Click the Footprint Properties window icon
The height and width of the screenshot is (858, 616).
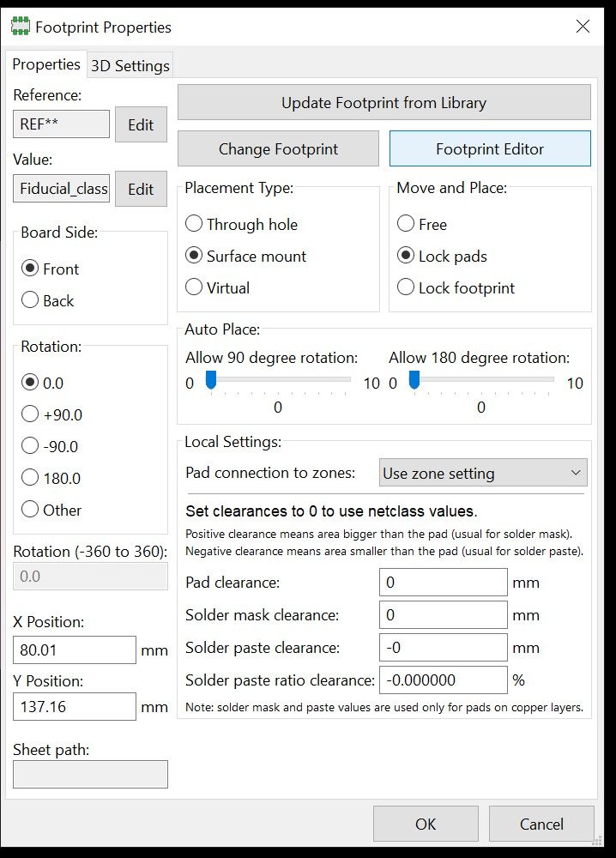pos(19,27)
